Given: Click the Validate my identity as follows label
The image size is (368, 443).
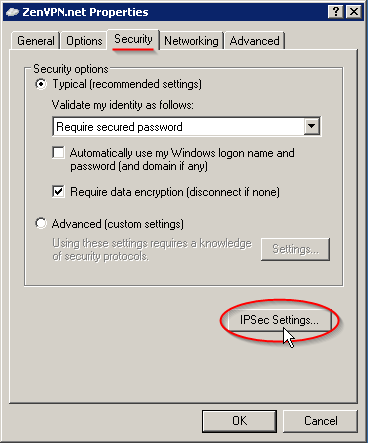Looking at the screenshot, I should [x=123, y=105].
